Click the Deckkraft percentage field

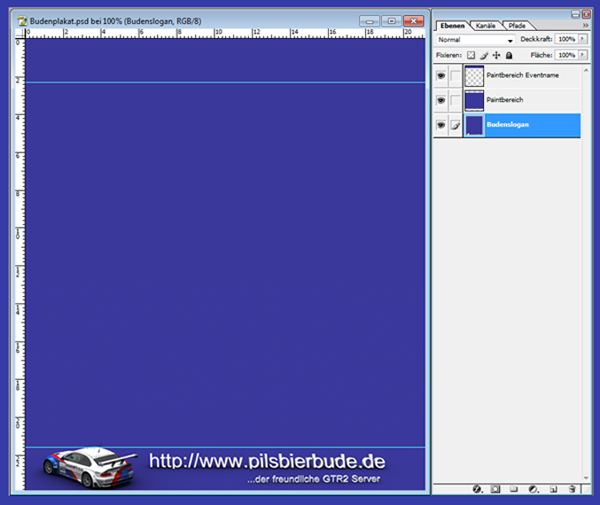click(x=567, y=40)
